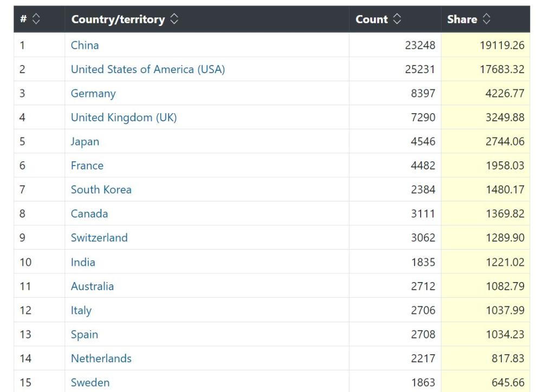Select United Kingdom (UK) link
Screen dimensions: 542x392
[x=124, y=117]
